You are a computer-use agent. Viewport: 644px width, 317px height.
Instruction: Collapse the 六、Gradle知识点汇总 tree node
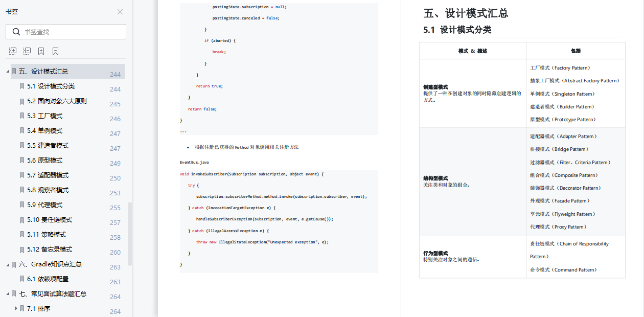8,264
